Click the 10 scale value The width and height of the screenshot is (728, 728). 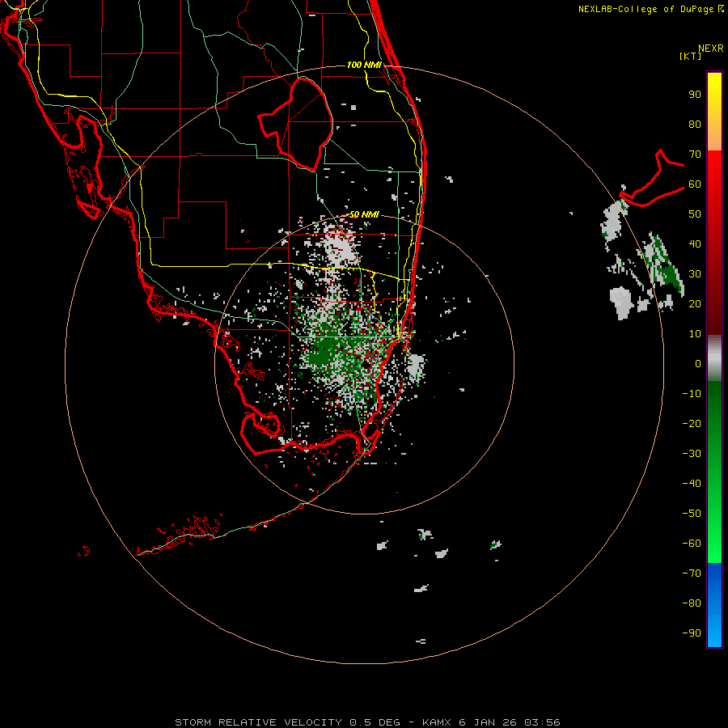point(695,334)
